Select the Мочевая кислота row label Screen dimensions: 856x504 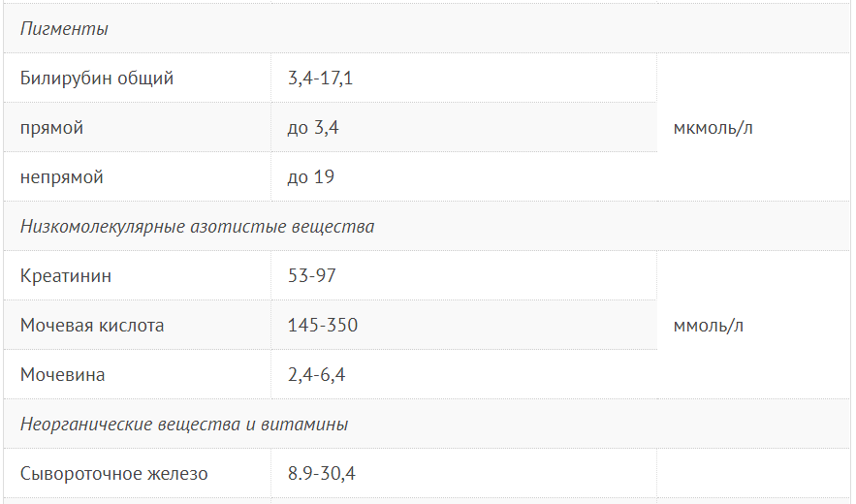click(92, 326)
